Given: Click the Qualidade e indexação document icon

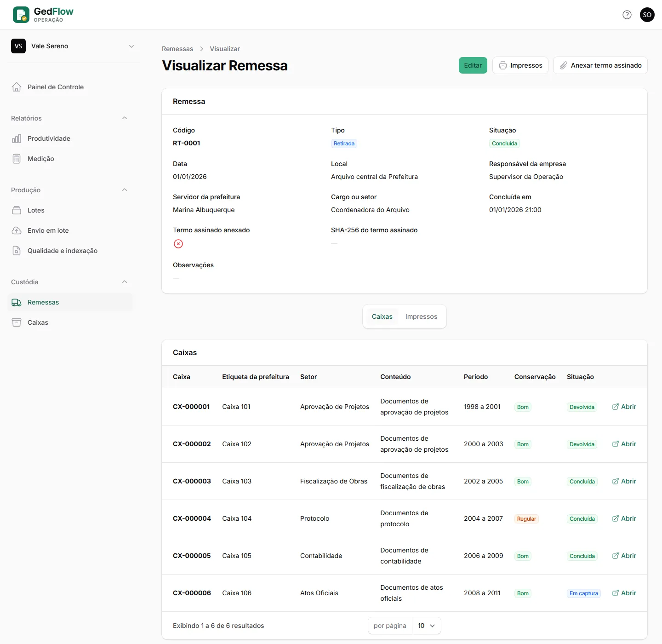Looking at the screenshot, I should tap(17, 251).
